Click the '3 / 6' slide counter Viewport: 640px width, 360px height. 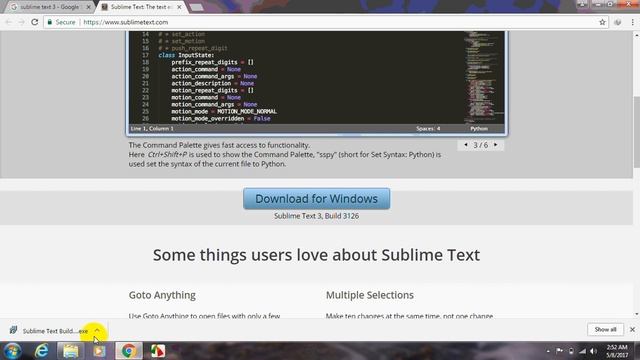(x=480, y=145)
